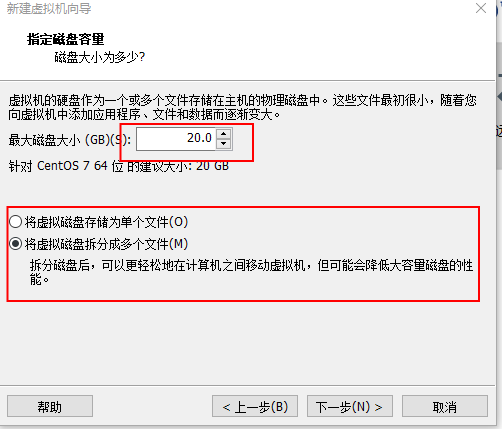
Task: Click the 新建虚拟机向导 title bar text
Action: coord(49,8)
